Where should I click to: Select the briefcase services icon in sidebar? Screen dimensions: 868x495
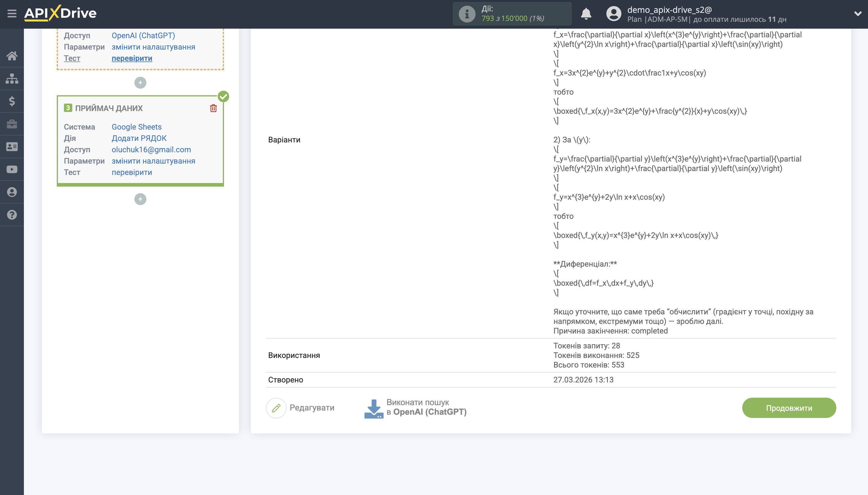click(12, 124)
